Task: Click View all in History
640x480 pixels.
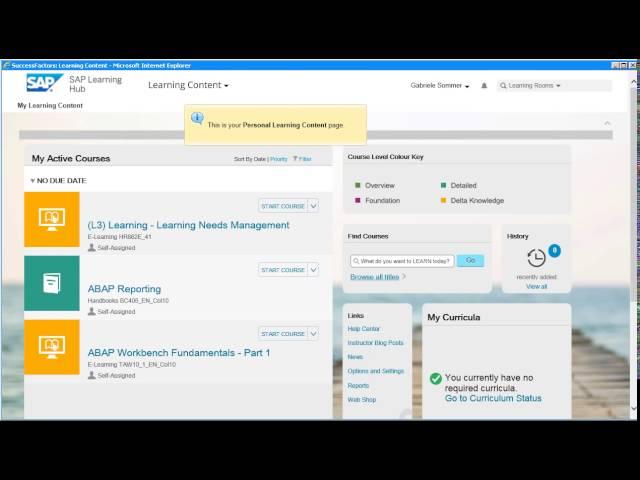Action: (536, 287)
